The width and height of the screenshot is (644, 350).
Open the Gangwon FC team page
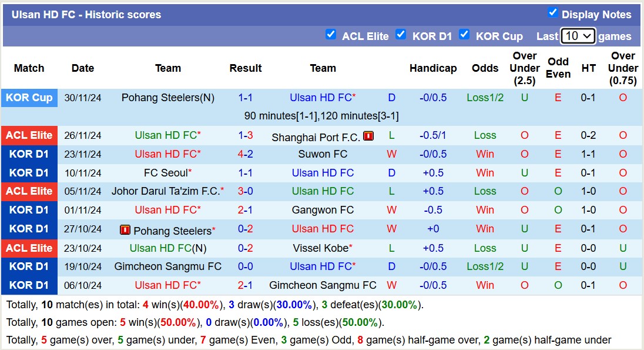323,210
